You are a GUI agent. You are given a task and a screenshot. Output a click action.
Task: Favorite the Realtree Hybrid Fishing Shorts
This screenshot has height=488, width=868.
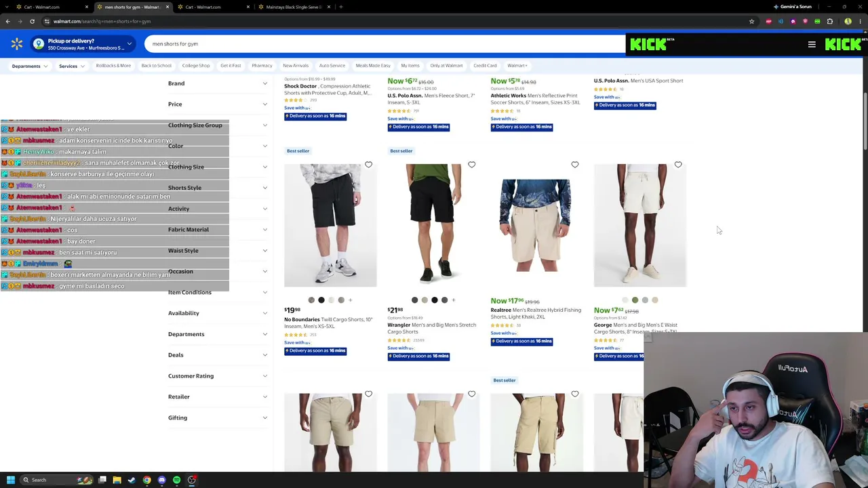point(574,165)
